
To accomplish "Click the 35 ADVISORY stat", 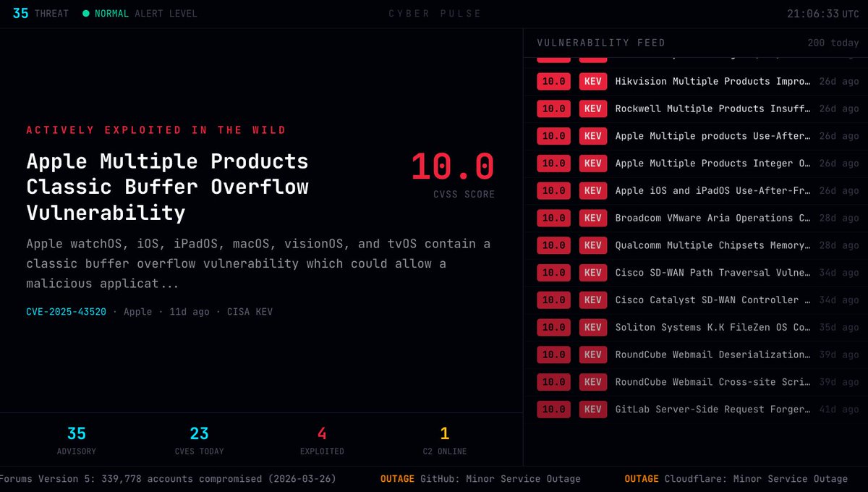I will click(x=76, y=441).
